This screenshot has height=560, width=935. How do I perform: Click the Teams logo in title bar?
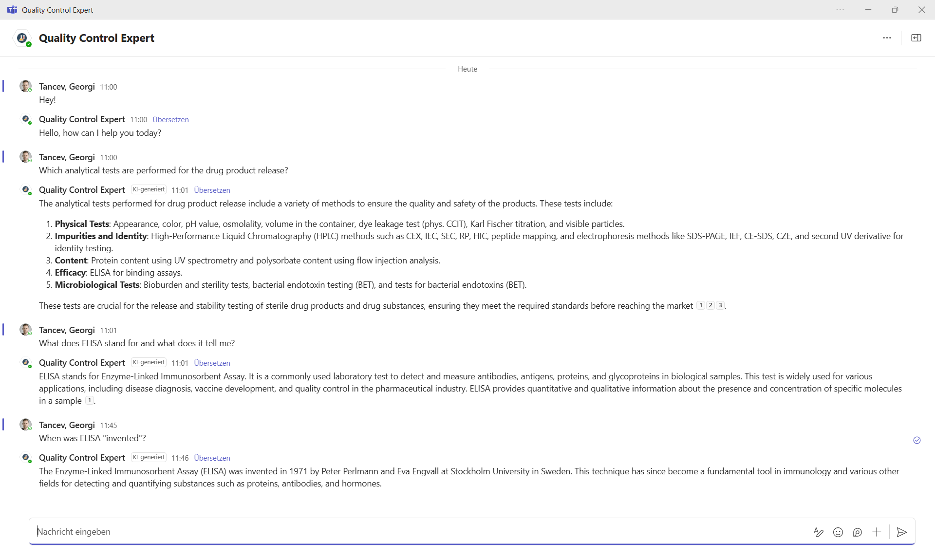coord(12,10)
